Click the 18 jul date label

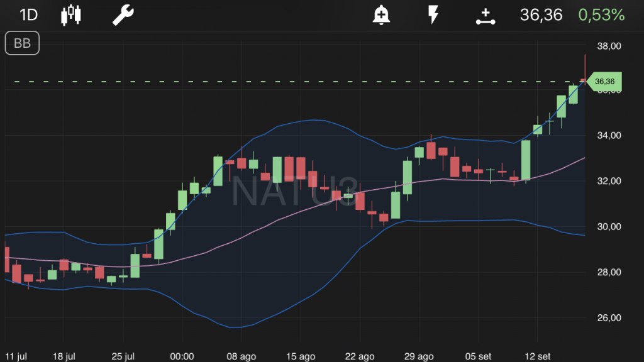tap(64, 356)
